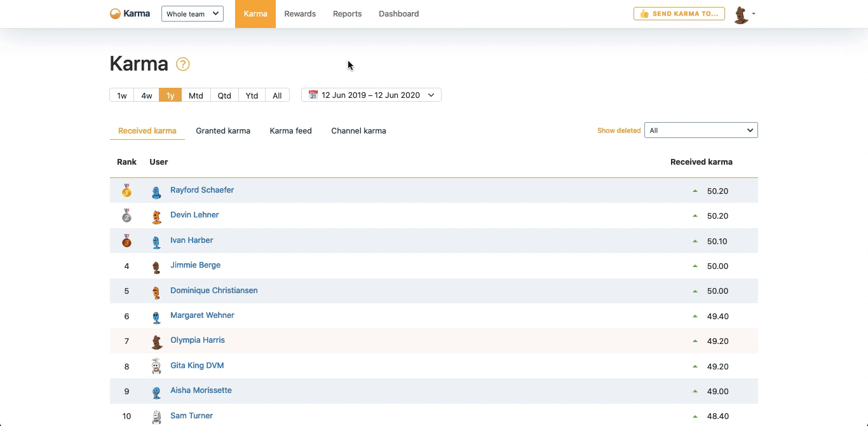Click Olympia Harris's avatar icon

pyautogui.click(x=156, y=342)
